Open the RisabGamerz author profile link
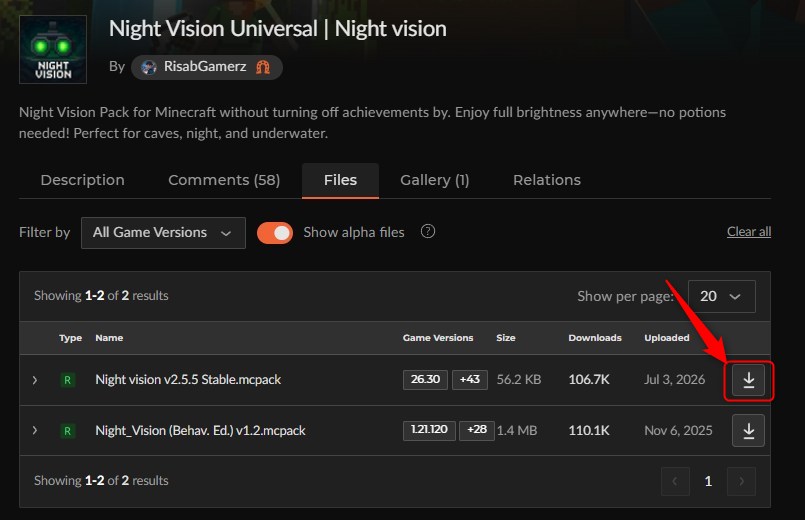This screenshot has height=520, width=805. 206,67
